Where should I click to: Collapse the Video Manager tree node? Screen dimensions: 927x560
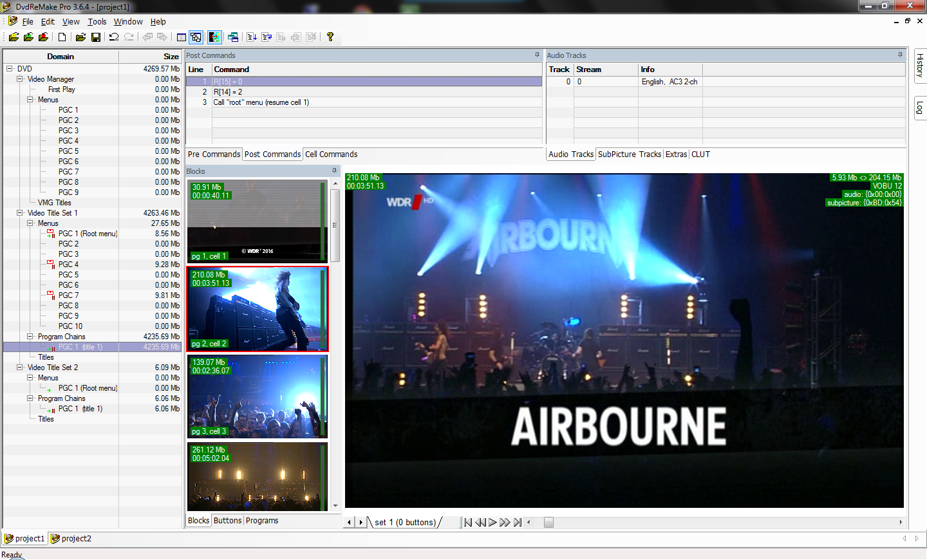[20, 79]
